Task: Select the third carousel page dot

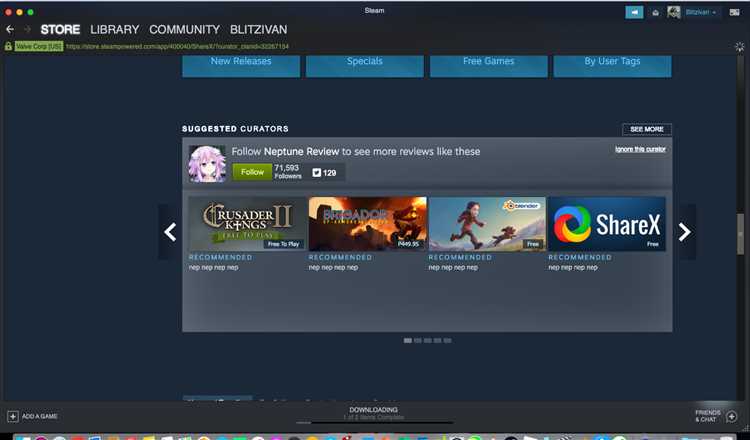Action: 428,341
